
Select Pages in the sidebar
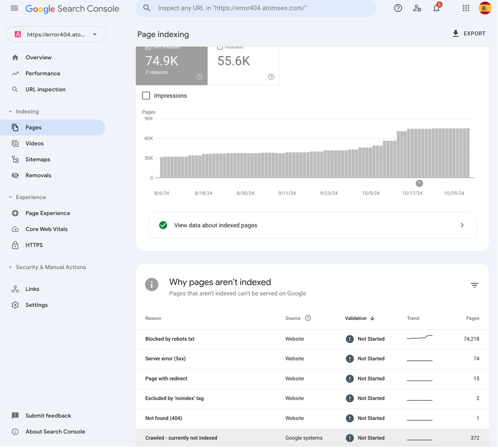(53, 128)
